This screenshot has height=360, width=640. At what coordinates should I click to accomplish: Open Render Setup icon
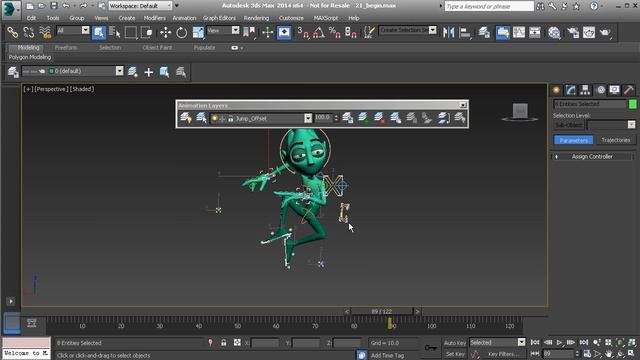[x=573, y=32]
